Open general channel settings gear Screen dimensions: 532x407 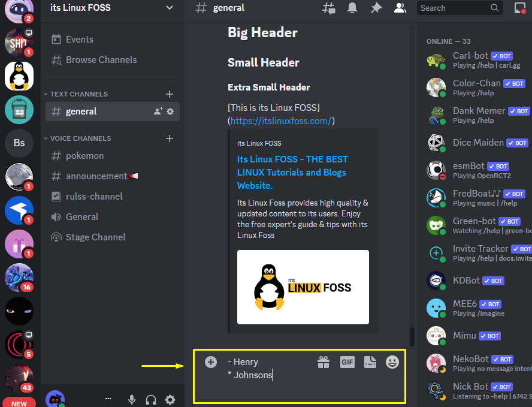click(x=170, y=111)
